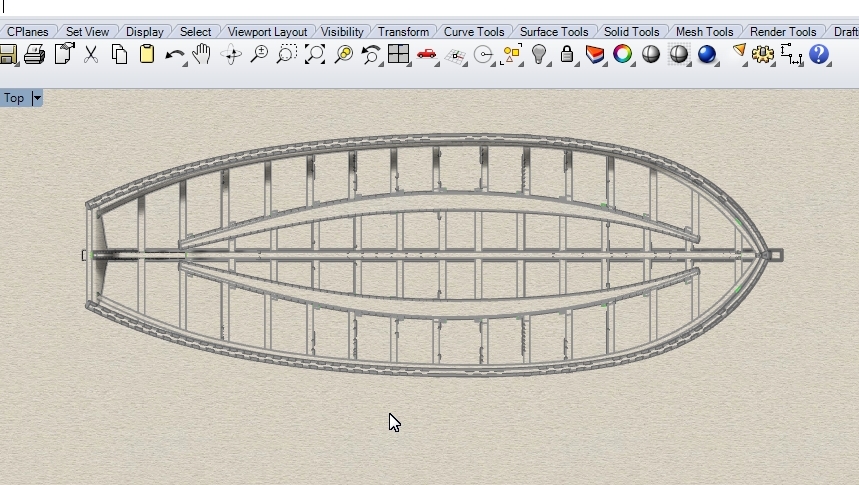Image resolution: width=859 pixels, height=485 pixels.
Task: Click the boat's bow tip in viewport
Action: pos(770,255)
